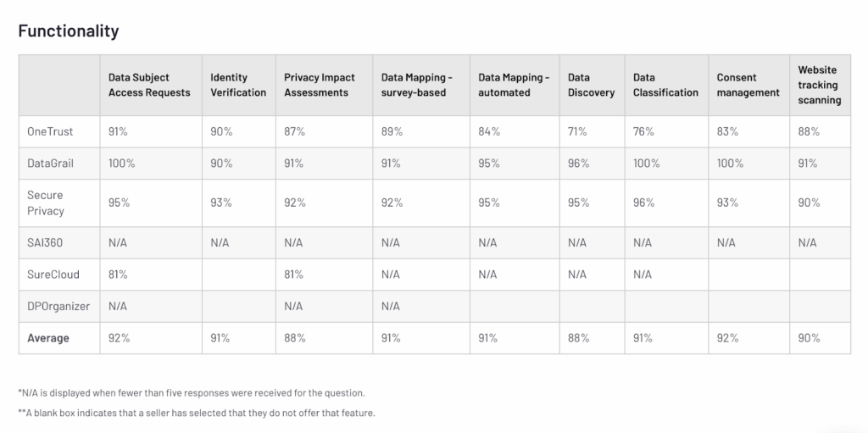Click the Data Classification column header
Image resolution: width=868 pixels, height=433 pixels.
point(665,85)
